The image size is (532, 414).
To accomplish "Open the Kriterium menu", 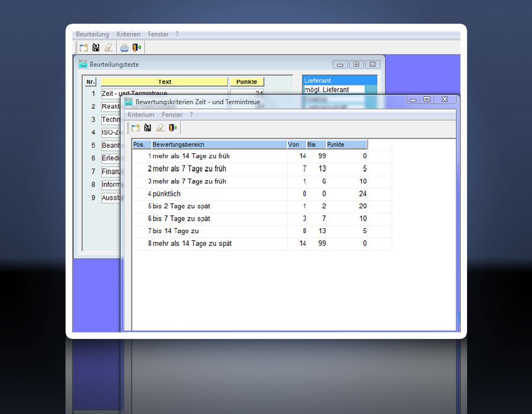I will 141,115.
